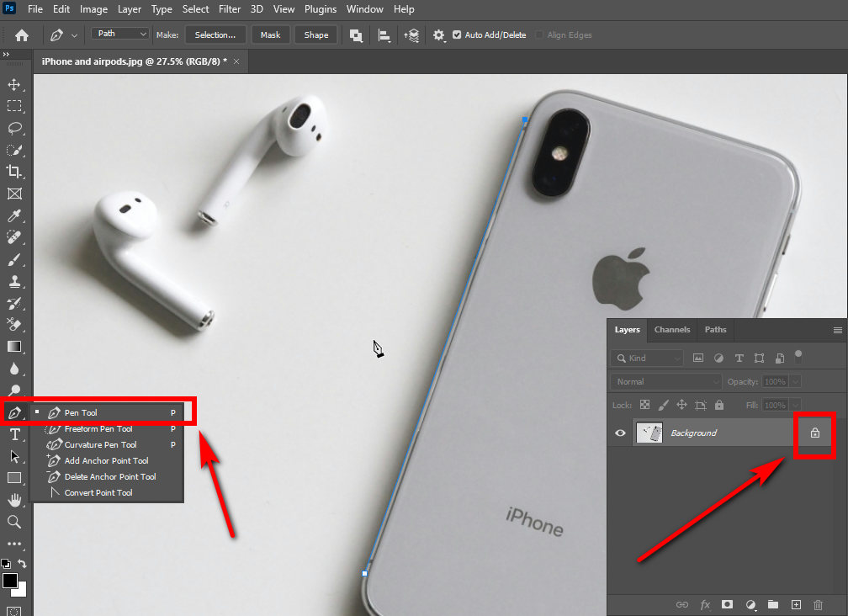Open the Filter menu

tap(230, 9)
